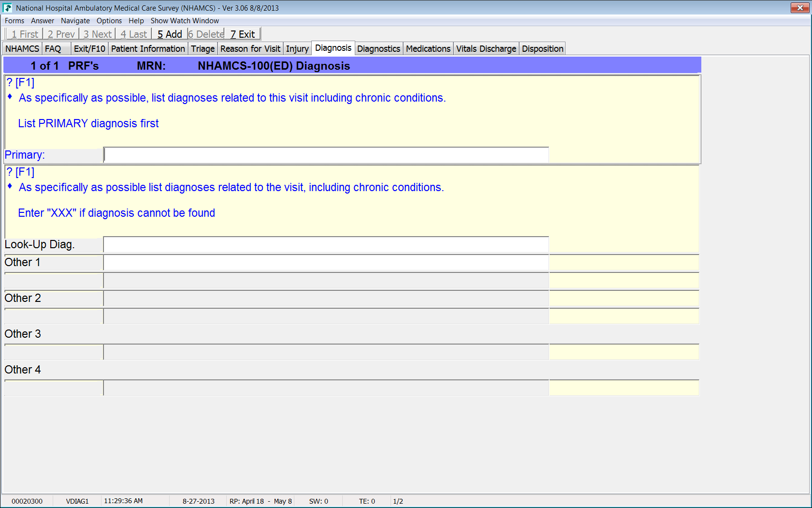Click the Prev record button
Image resolution: width=812 pixels, height=508 pixels.
coord(61,34)
